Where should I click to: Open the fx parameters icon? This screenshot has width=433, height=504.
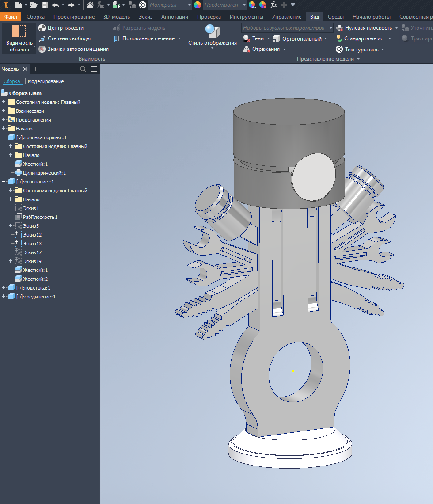[x=273, y=5]
